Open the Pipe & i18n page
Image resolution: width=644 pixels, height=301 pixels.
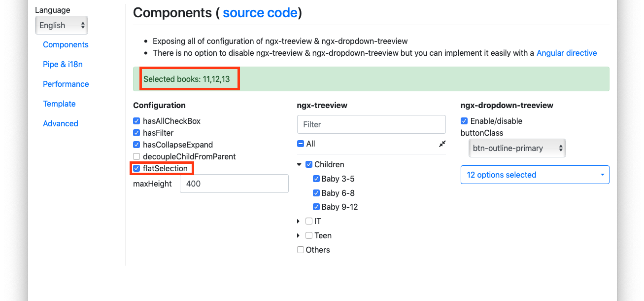(62, 64)
